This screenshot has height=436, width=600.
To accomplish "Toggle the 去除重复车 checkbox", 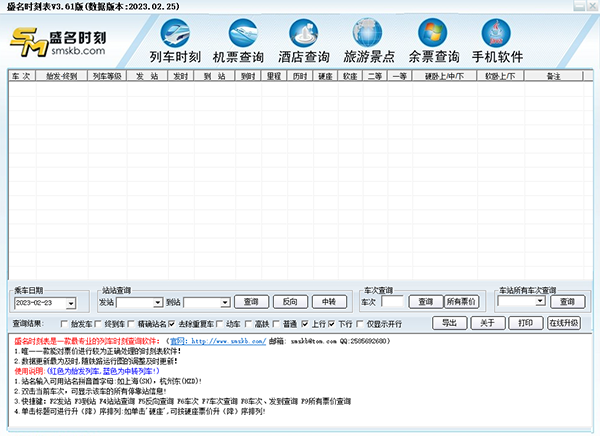I will (171, 324).
